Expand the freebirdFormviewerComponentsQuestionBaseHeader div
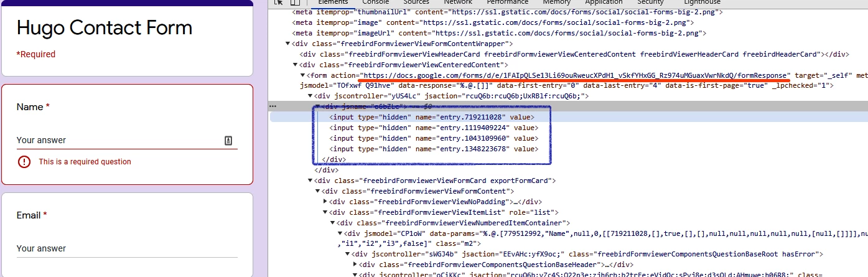Image resolution: width=868 pixels, height=277 pixels. (355, 265)
